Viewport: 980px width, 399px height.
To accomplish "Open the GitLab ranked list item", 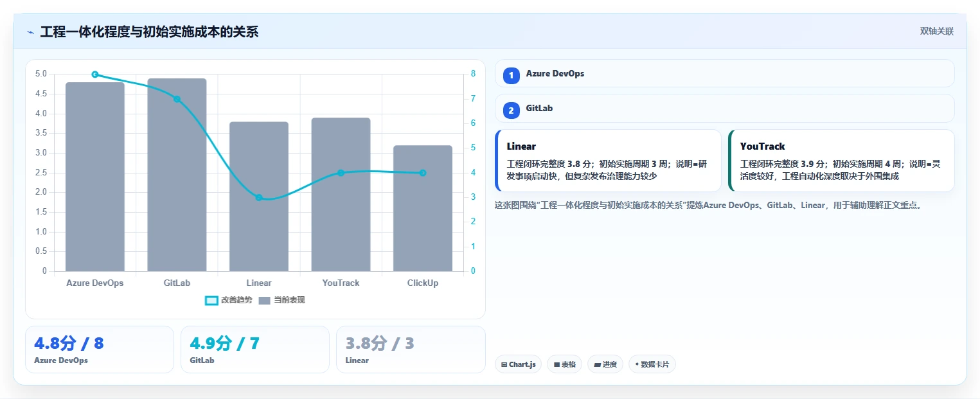I will (x=724, y=108).
